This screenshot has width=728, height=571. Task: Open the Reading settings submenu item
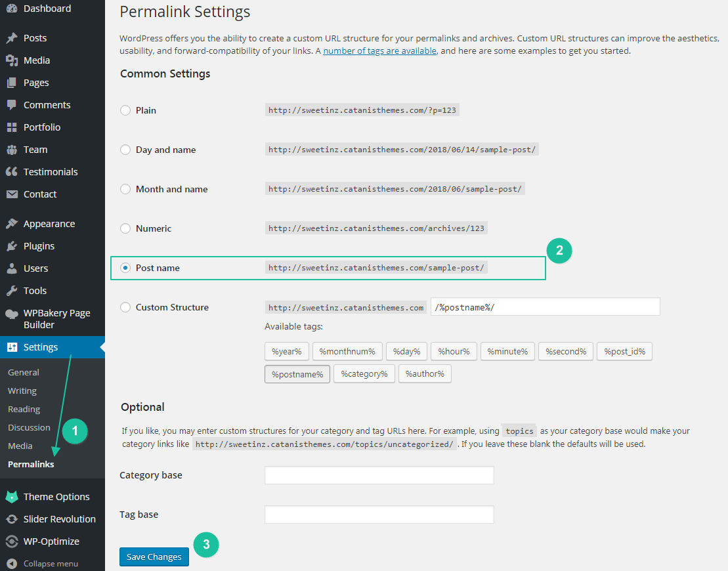click(x=24, y=409)
